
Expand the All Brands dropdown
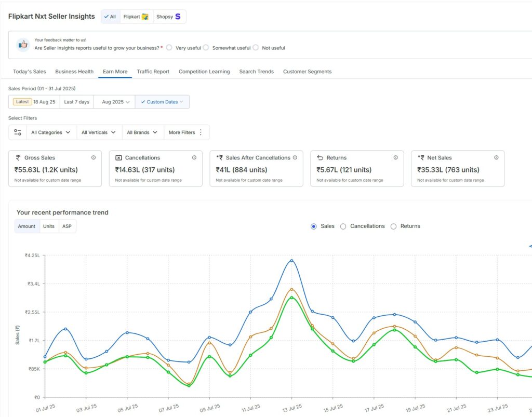[142, 132]
